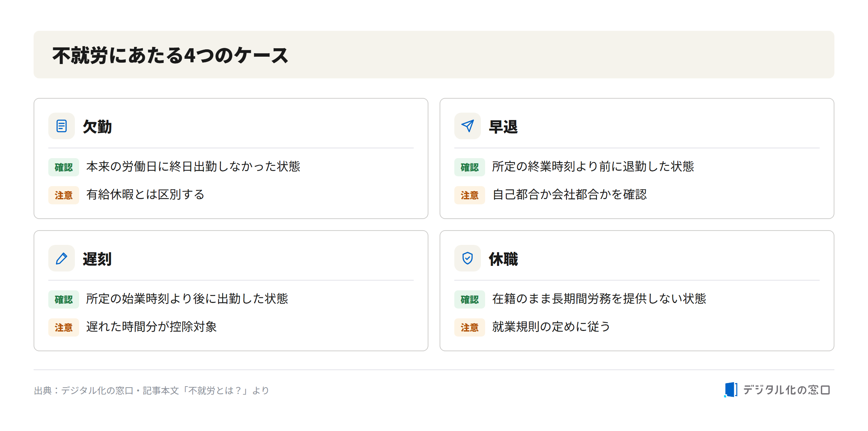
Task: Click the orange 注意 badge in 遅刻 card
Action: pyautogui.click(x=64, y=327)
